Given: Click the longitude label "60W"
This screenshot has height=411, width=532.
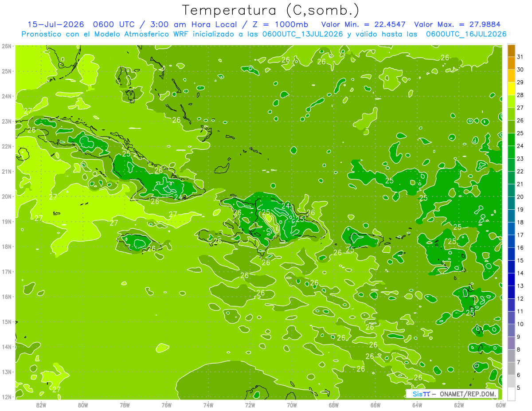Looking at the screenshot, I should pyautogui.click(x=501, y=405).
